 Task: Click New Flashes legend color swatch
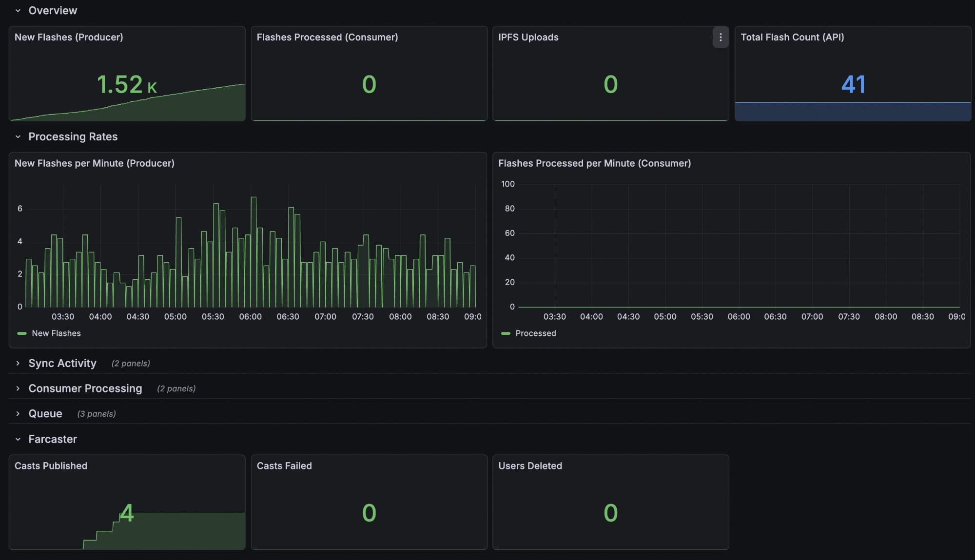[21, 333]
